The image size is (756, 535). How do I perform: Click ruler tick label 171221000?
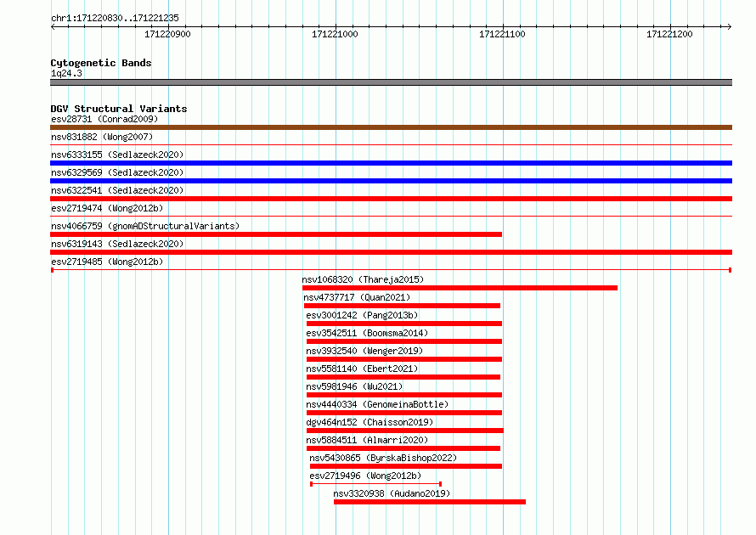point(335,34)
